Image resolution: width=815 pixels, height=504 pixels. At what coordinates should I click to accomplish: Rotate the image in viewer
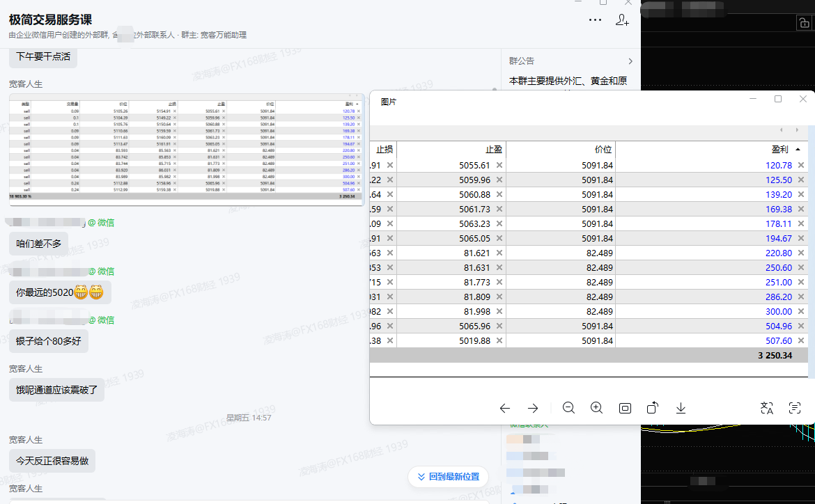pos(653,409)
